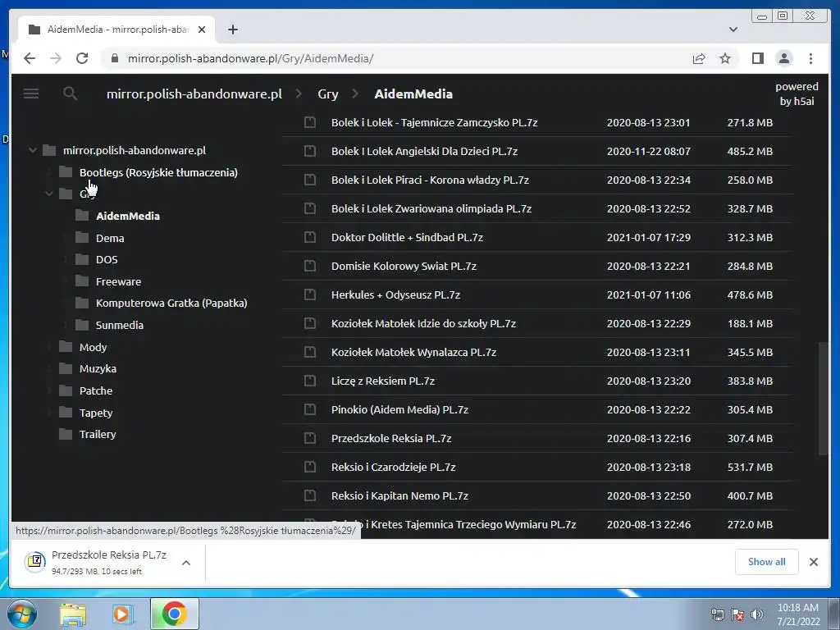Open volume speaker tray icon

(757, 614)
